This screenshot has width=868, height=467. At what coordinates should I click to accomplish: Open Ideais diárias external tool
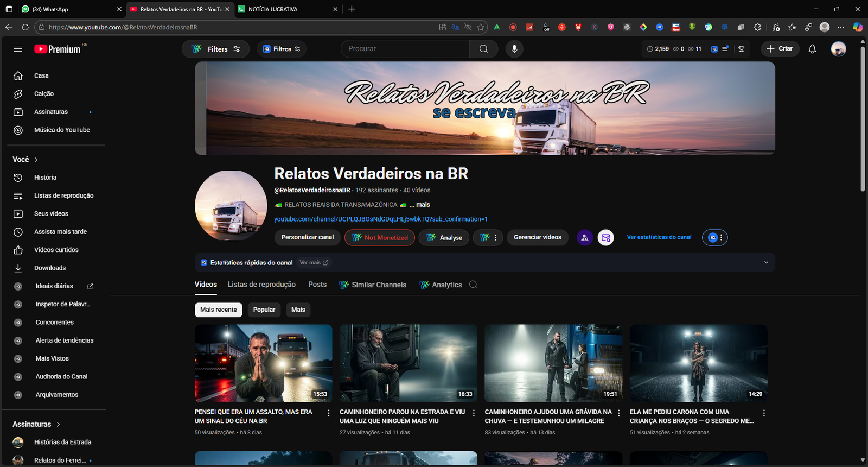coord(54,286)
